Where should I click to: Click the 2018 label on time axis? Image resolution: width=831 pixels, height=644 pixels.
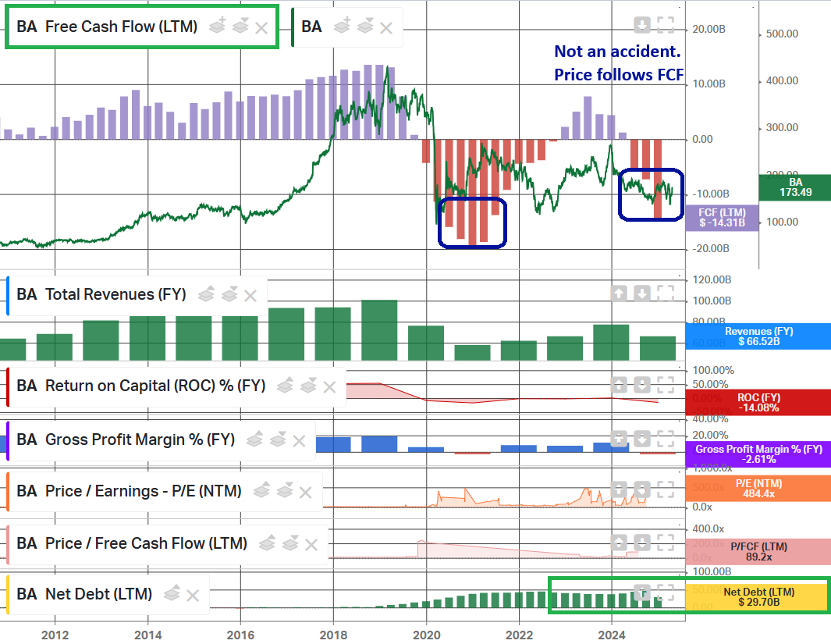pyautogui.click(x=333, y=635)
